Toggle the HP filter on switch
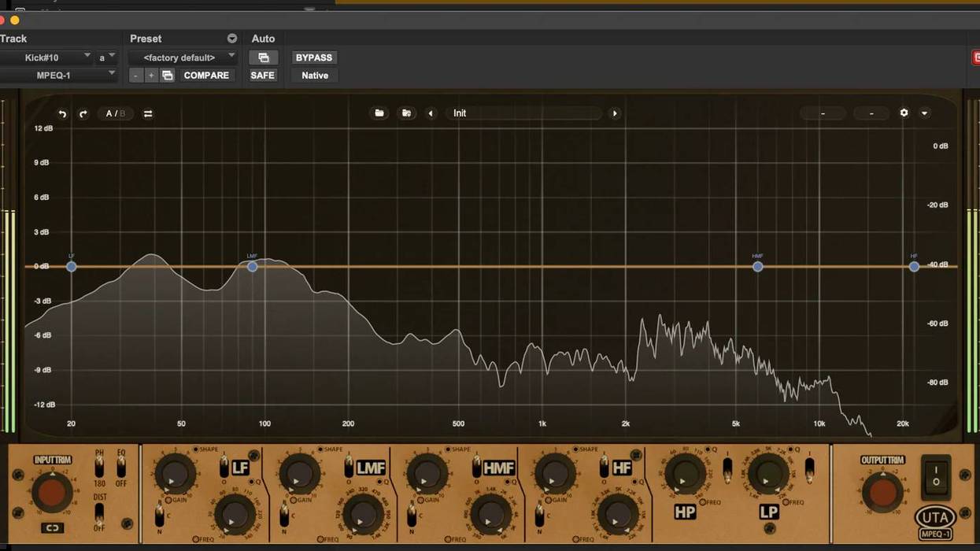This screenshot has height=551, width=980. [x=727, y=470]
